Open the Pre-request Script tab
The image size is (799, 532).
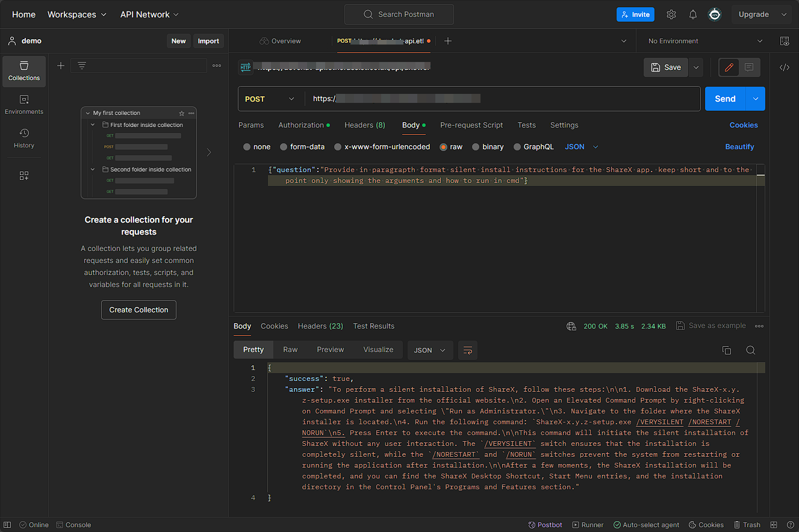point(471,125)
